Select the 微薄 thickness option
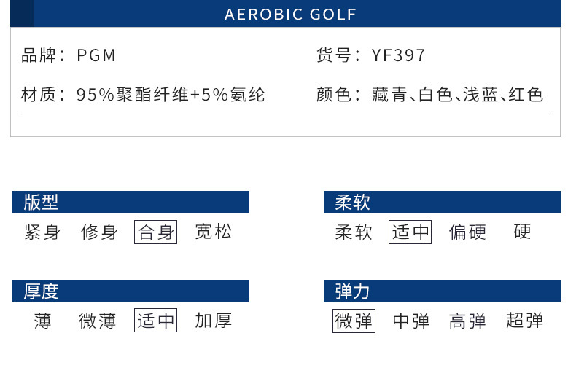Screen dimensions: 576x392 point(98,321)
